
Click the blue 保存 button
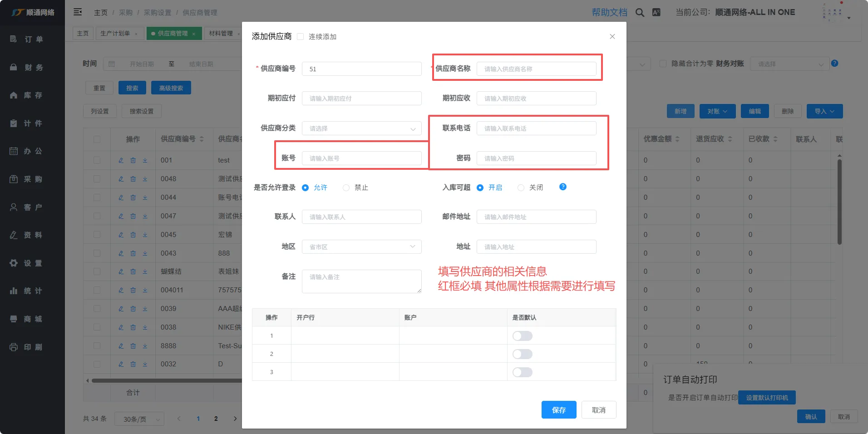pyautogui.click(x=558, y=410)
